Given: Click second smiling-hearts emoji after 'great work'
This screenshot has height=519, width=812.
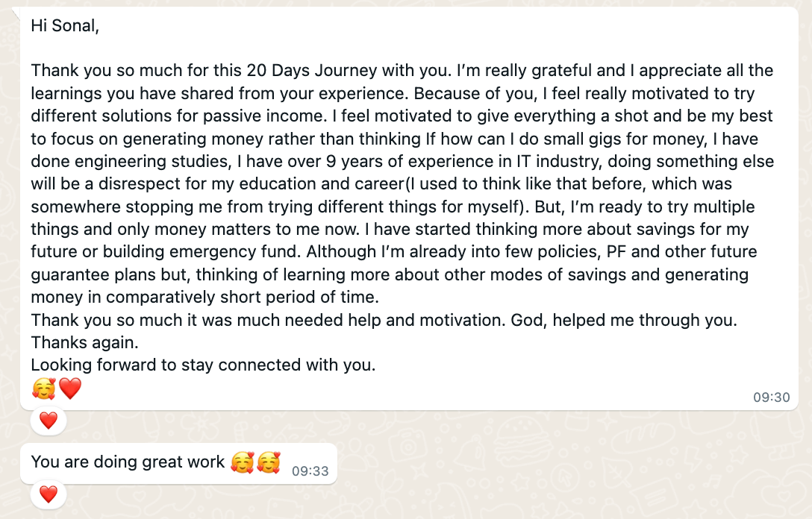Looking at the screenshot, I should click(268, 463).
